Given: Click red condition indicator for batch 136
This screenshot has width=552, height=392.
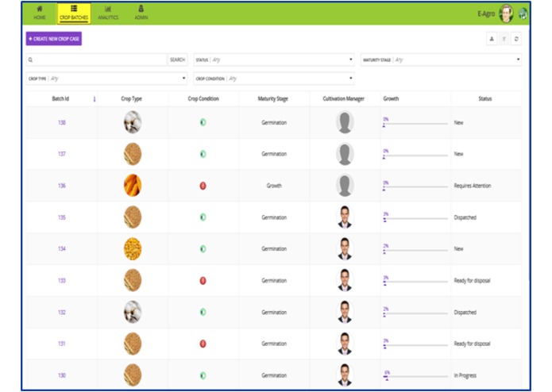Looking at the screenshot, I should point(203,186).
